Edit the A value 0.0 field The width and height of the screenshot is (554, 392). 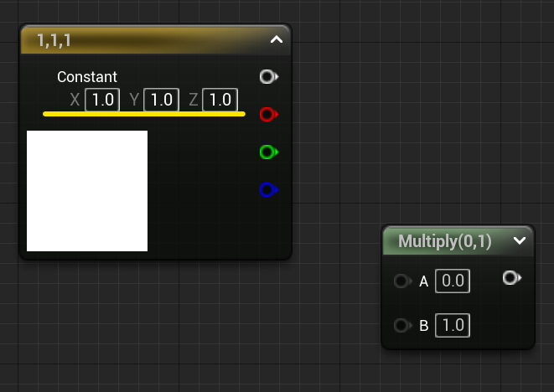point(453,281)
